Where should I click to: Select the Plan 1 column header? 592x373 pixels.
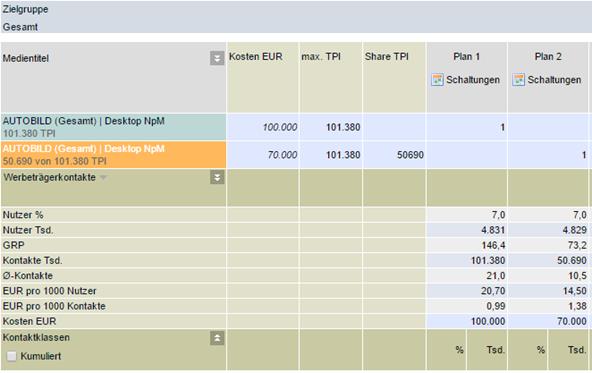[x=467, y=57]
